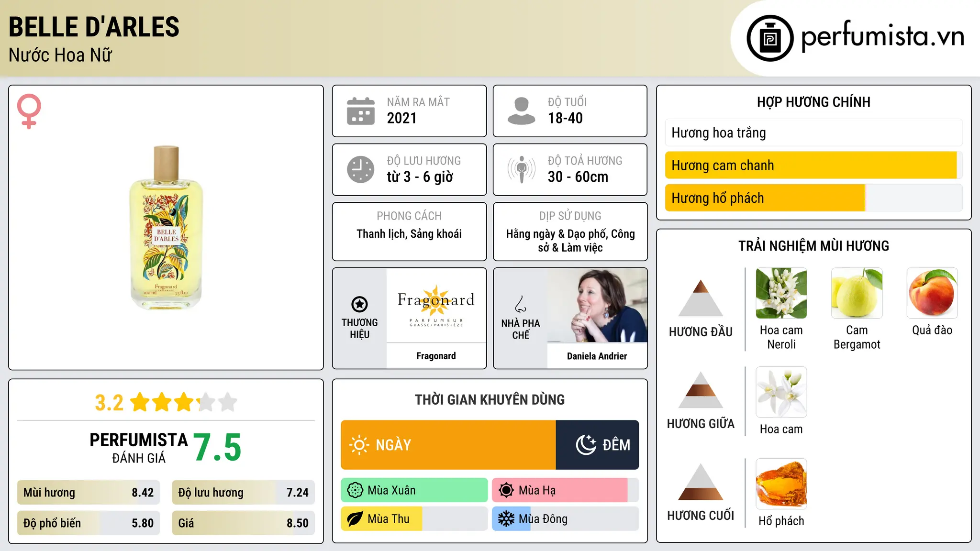
Task: Click the Hương cuối pyramid icon
Action: pos(701,482)
